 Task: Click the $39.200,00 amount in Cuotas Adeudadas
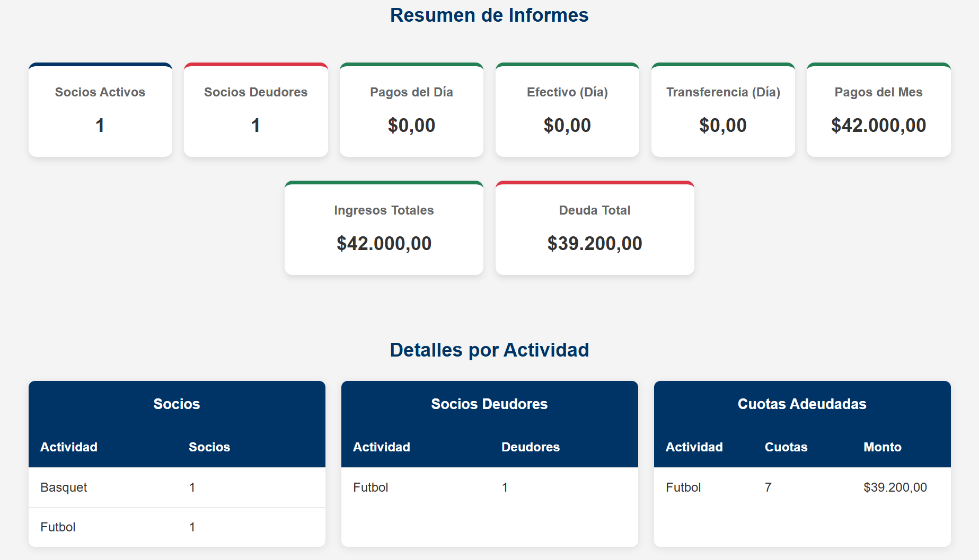coord(895,487)
